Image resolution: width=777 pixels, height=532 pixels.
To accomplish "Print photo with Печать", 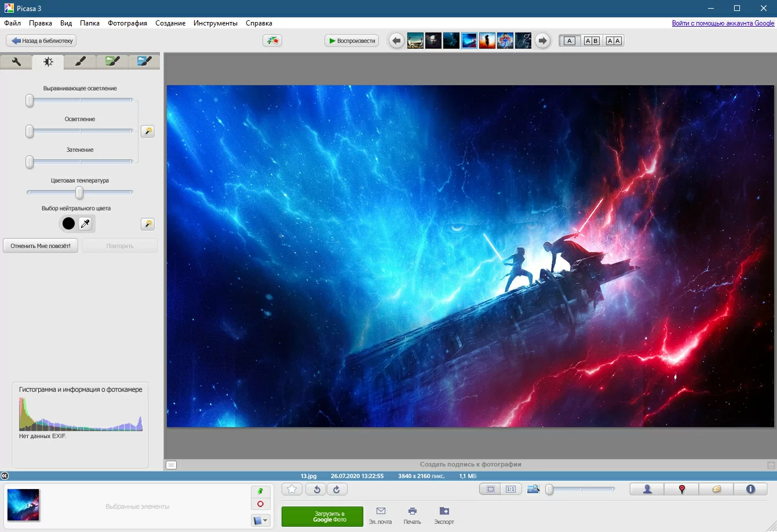I will [412, 516].
